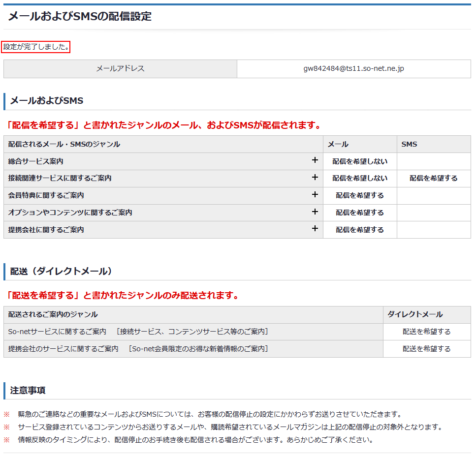Click mail 配信を希望する for 提携会社
The image size is (476, 459).
pos(359,230)
